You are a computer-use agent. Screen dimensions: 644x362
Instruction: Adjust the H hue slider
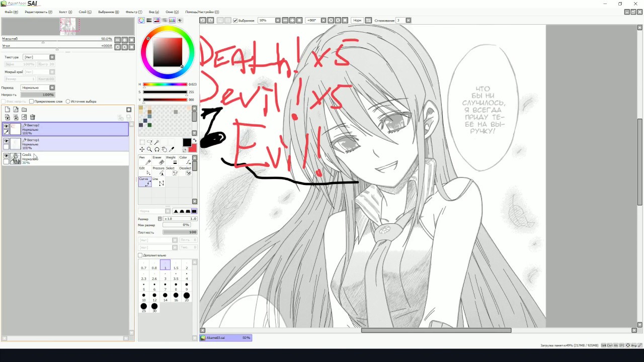click(165, 84)
